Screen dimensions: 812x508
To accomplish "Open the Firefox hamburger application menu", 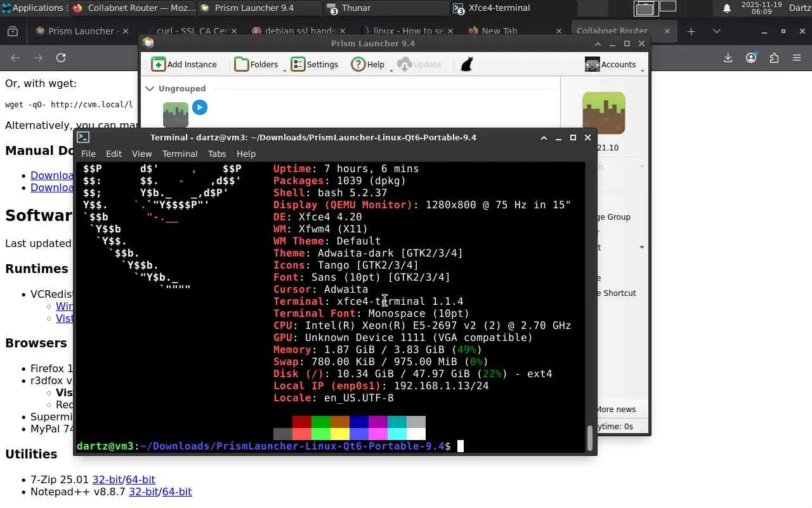I will point(797,58).
